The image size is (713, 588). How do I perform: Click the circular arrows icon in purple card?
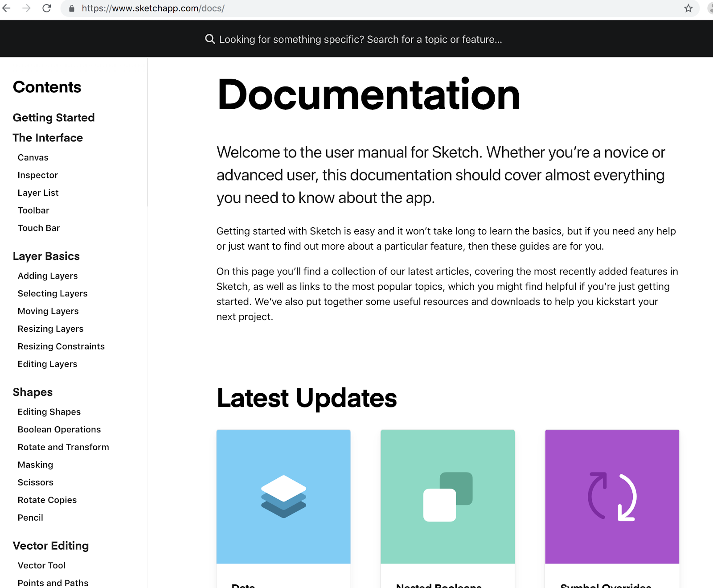612,497
